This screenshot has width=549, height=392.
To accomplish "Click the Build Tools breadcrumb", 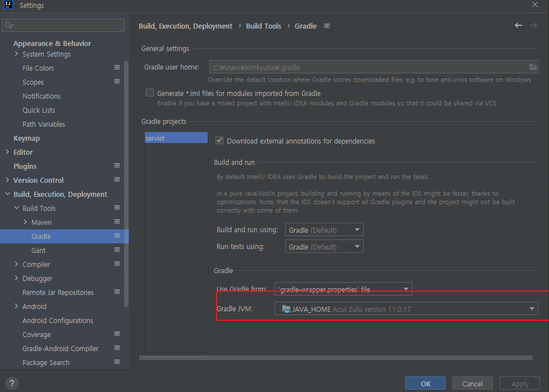I will [x=263, y=26].
